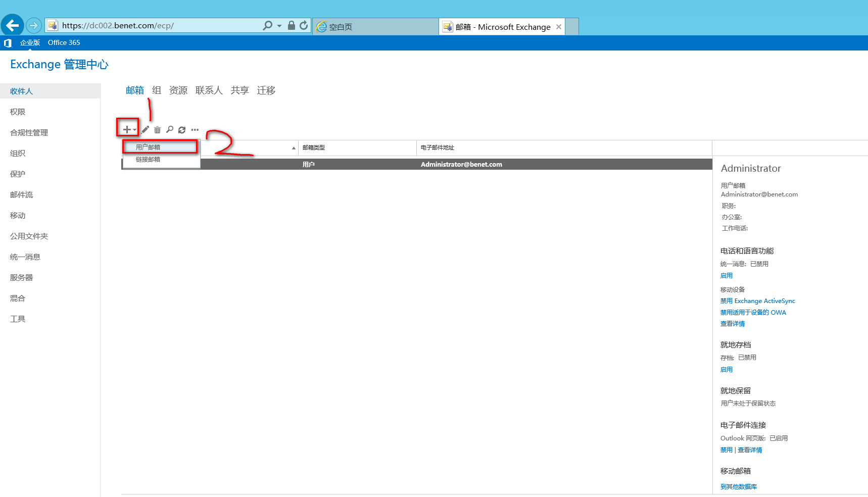Click the Exchange 管理中心 title

click(x=59, y=65)
